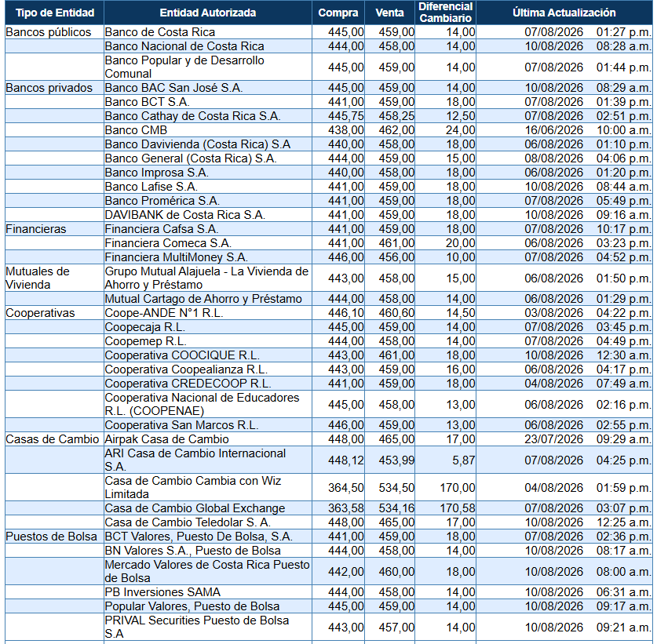The image size is (657, 644).
Task: Click Banco Lafise S.A. entry
Action: (x=151, y=187)
